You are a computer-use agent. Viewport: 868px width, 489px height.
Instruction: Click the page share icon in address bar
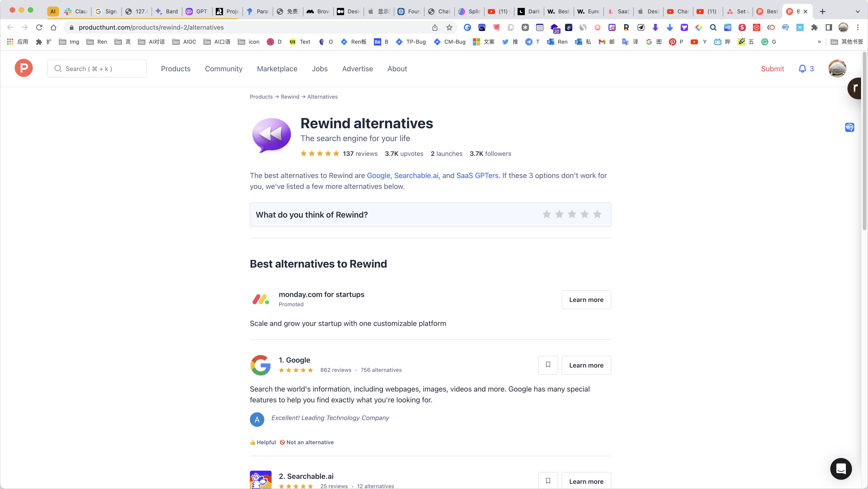click(435, 28)
